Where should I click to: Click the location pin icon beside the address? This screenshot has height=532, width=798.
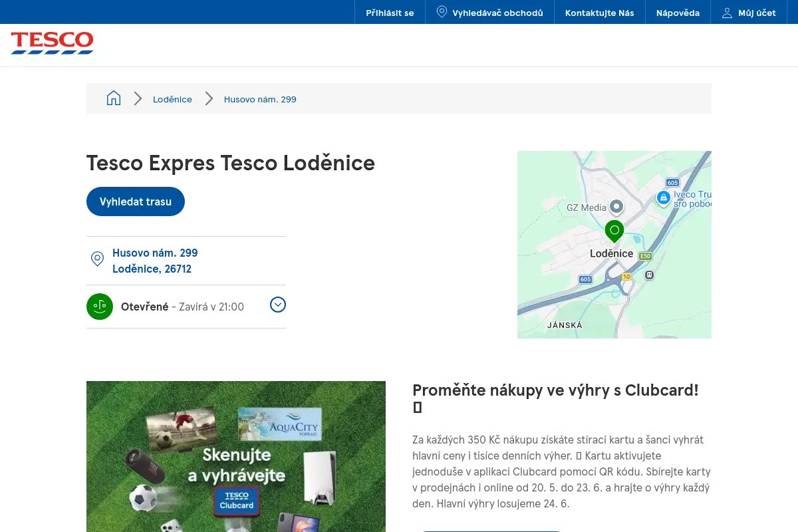coord(97,259)
